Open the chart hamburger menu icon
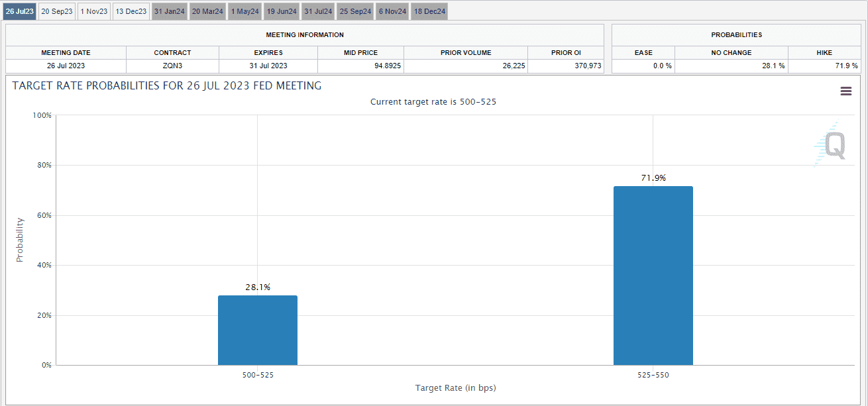 [x=845, y=91]
